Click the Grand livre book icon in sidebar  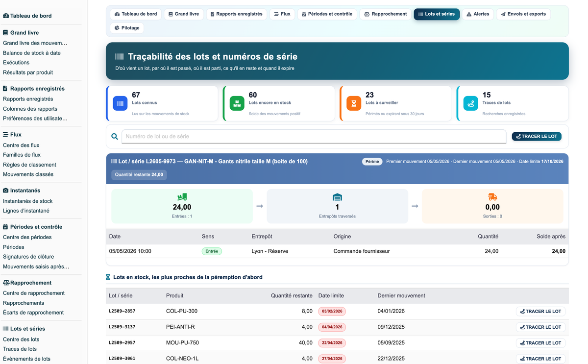(x=5, y=33)
